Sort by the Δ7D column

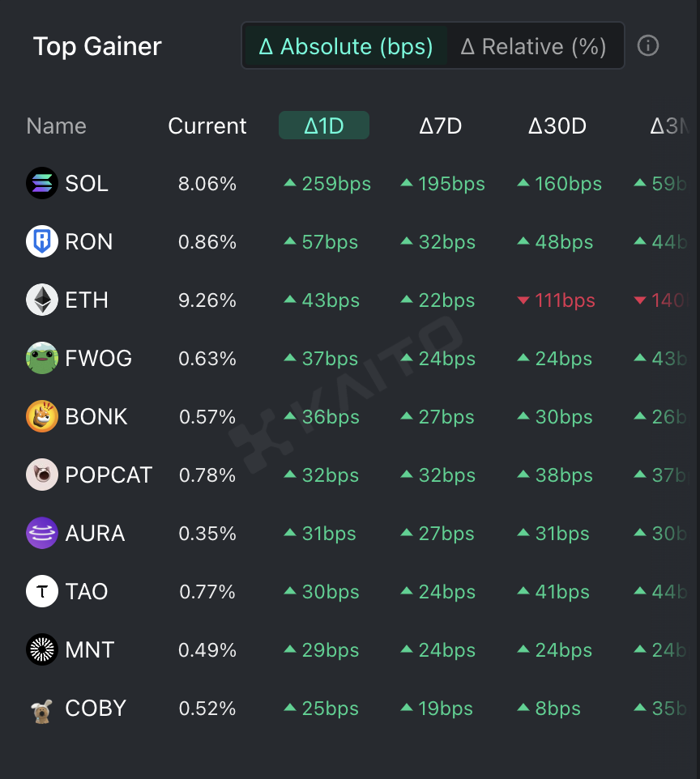tap(441, 126)
